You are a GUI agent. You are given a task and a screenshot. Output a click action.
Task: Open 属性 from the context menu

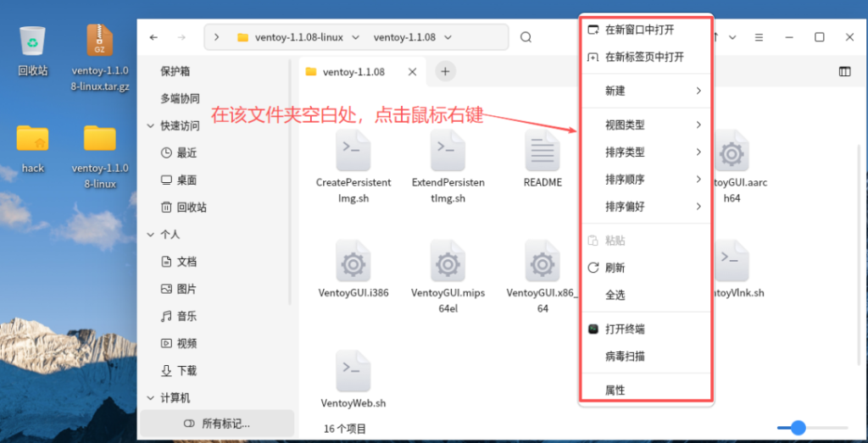(645, 390)
